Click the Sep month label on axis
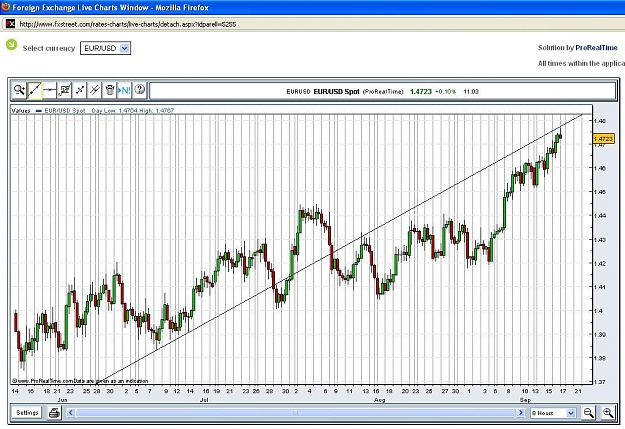 [x=525, y=399]
